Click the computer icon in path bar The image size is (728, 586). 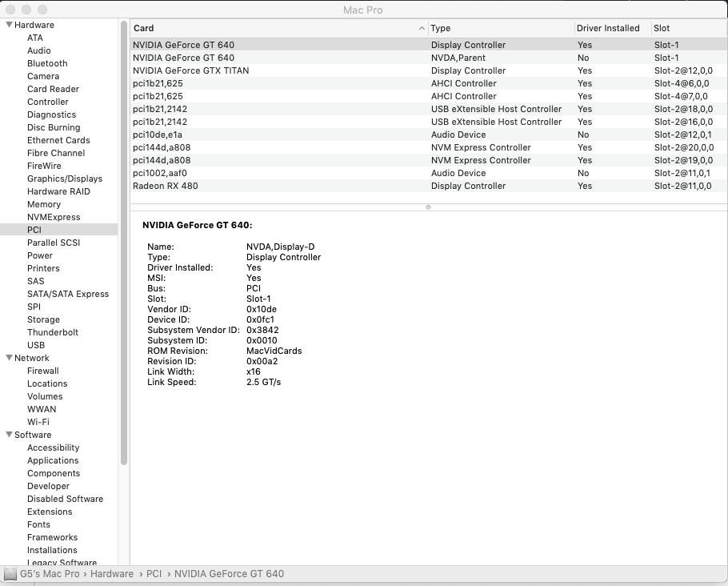10,574
